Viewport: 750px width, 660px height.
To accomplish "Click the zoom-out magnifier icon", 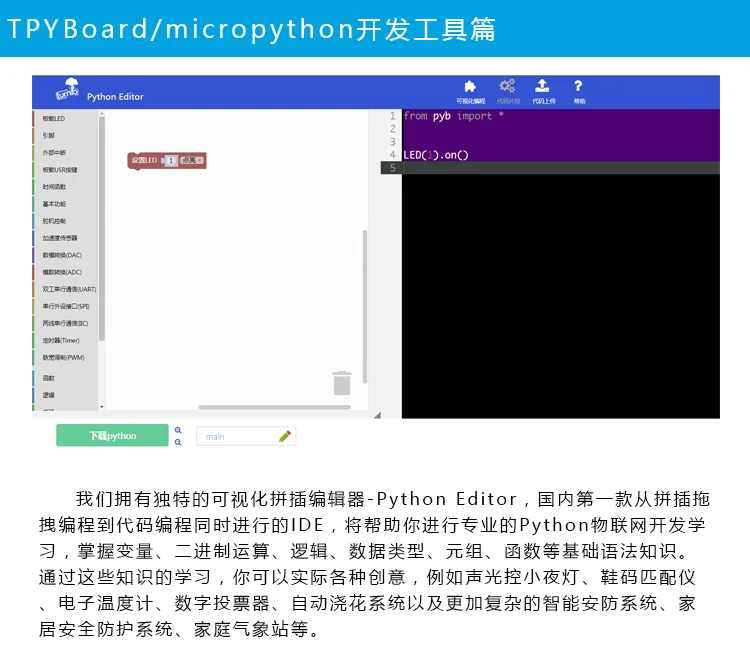I will [x=178, y=442].
